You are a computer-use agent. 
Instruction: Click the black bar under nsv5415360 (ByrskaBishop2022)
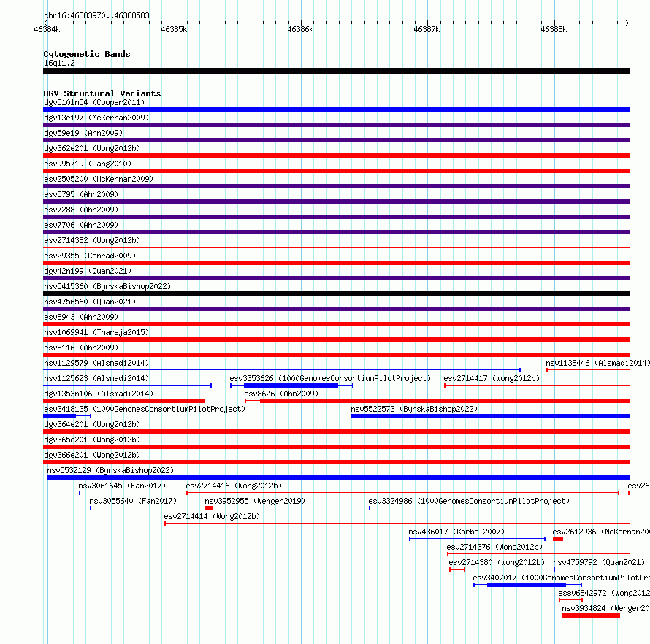tap(336, 294)
